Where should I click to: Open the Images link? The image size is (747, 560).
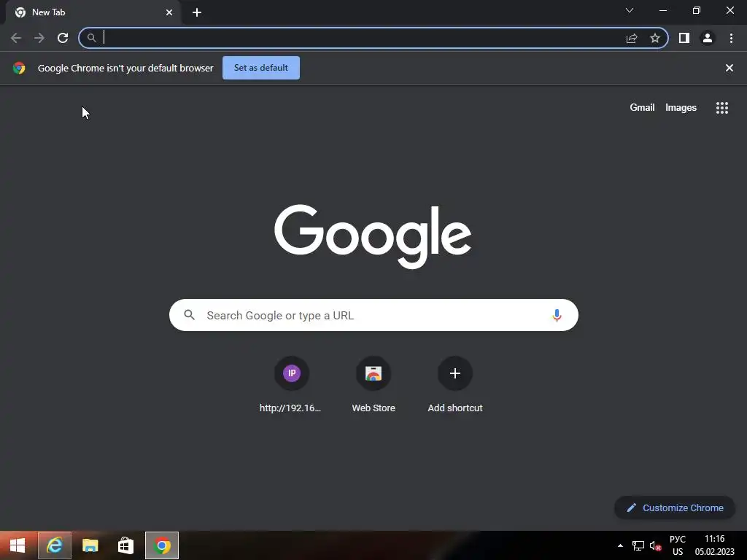pos(681,108)
